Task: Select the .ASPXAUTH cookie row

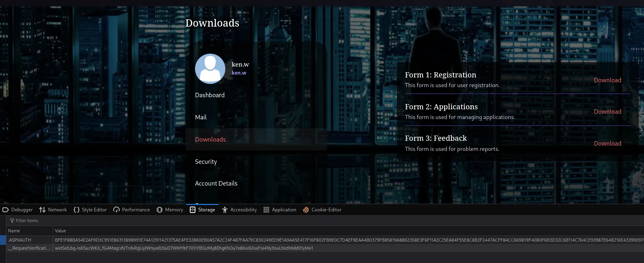Action: click(28, 240)
